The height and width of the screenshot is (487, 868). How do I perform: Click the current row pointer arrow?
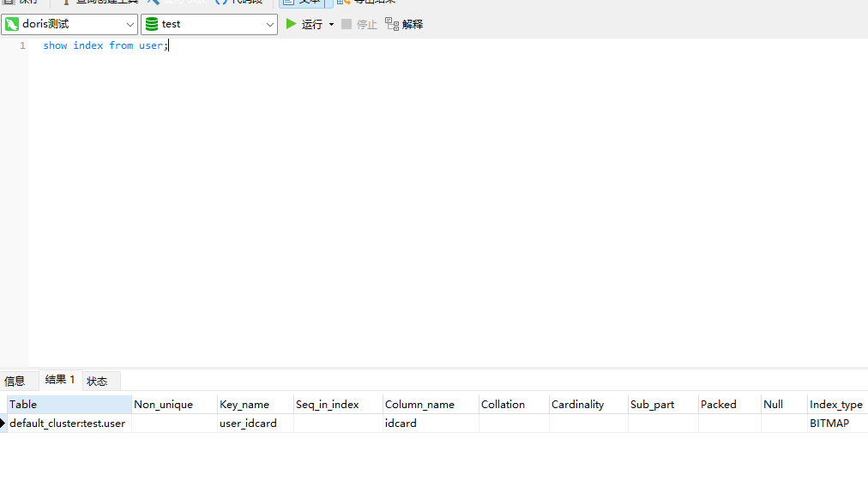tap(3, 424)
